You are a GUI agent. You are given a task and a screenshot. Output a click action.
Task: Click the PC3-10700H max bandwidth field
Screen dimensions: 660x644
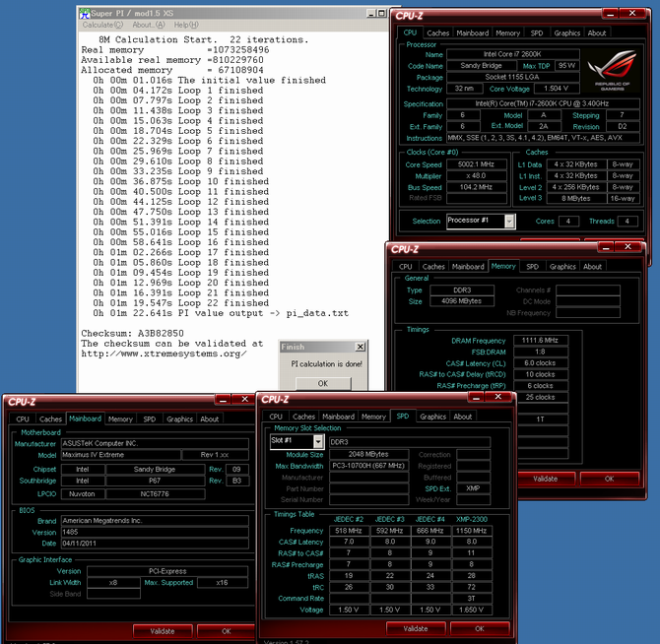(x=368, y=466)
